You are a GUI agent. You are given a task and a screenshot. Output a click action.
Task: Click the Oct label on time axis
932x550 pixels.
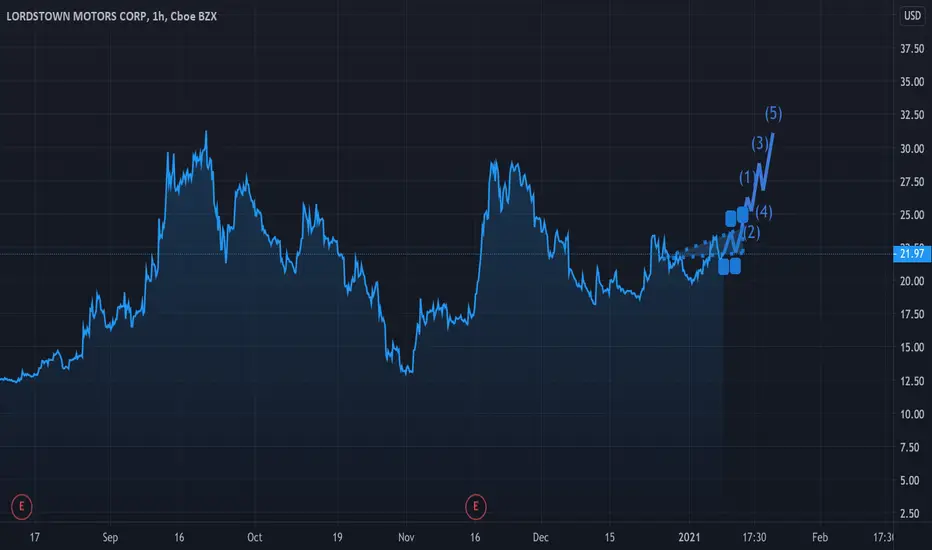coord(254,538)
